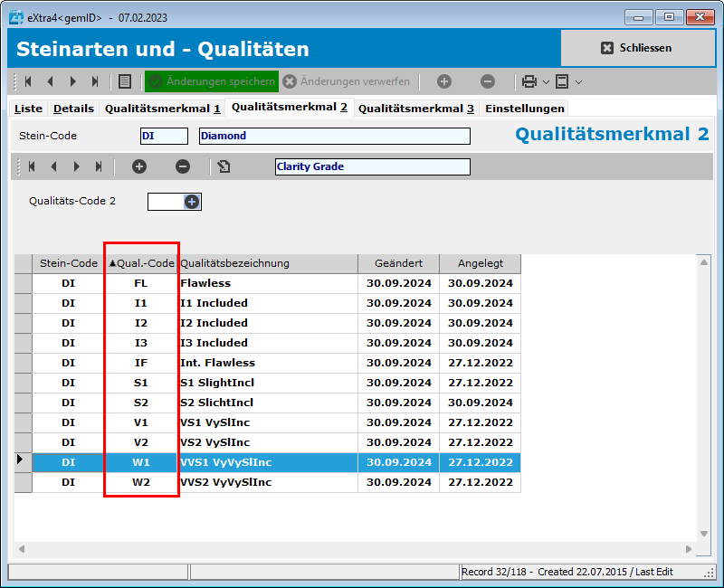Image resolution: width=724 pixels, height=588 pixels.
Task: Open the print dropdown arrow
Action: [x=547, y=82]
